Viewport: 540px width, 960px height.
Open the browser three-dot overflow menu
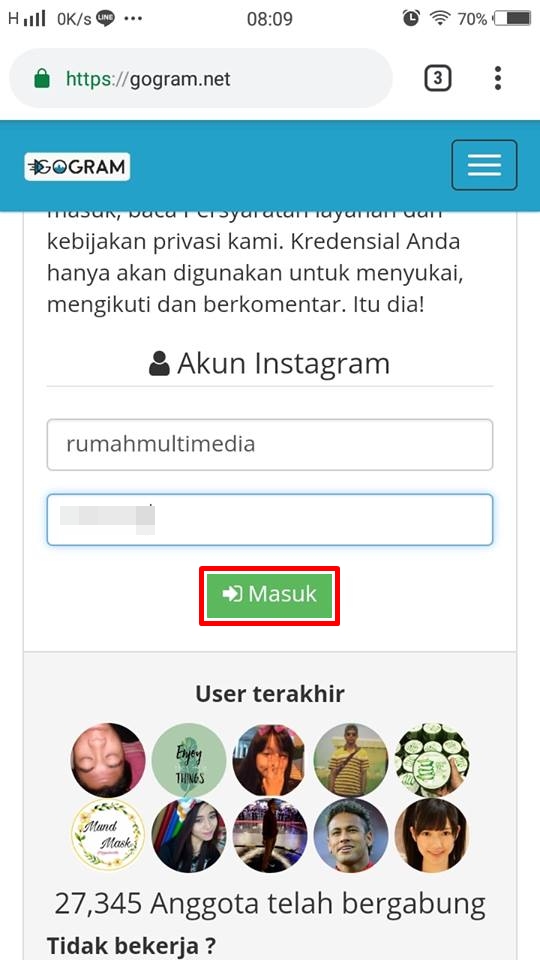coord(498,78)
